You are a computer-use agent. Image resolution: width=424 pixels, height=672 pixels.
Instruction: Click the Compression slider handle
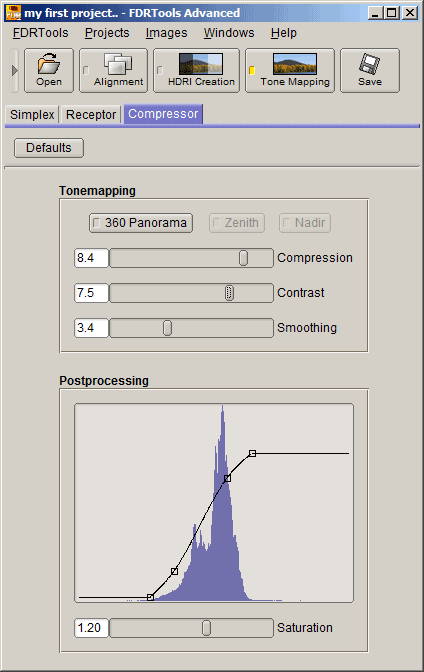pos(244,258)
